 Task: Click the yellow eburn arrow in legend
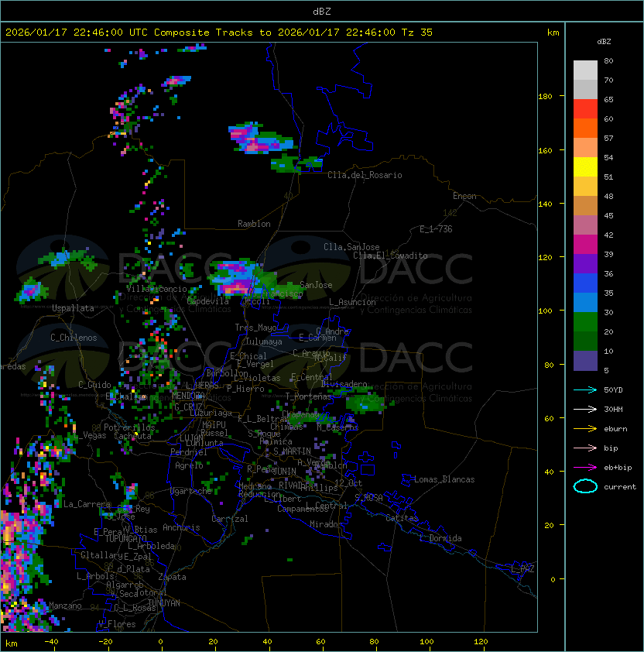pos(585,429)
